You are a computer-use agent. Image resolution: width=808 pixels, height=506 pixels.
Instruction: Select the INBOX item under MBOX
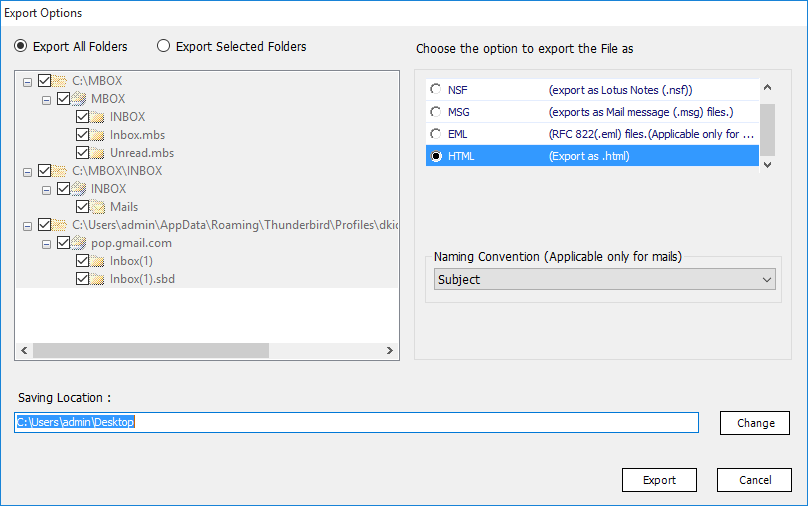point(127,117)
